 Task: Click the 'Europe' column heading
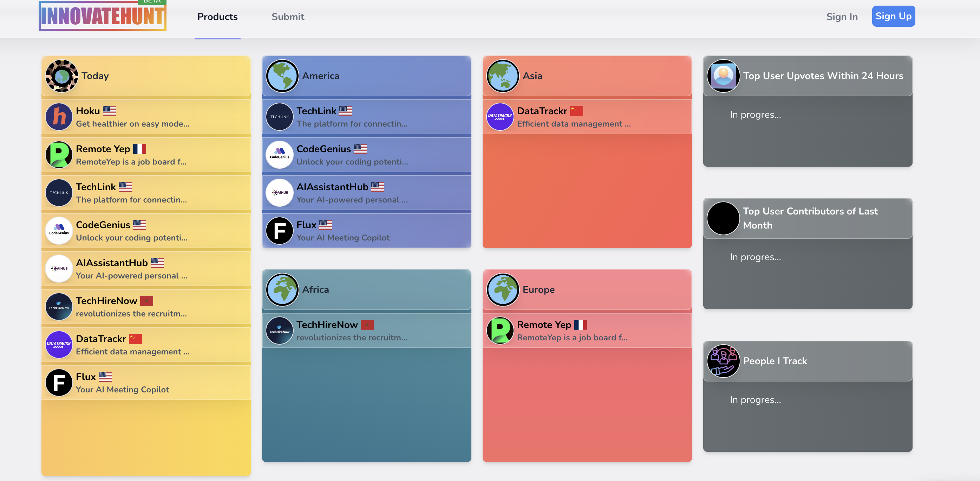point(539,289)
